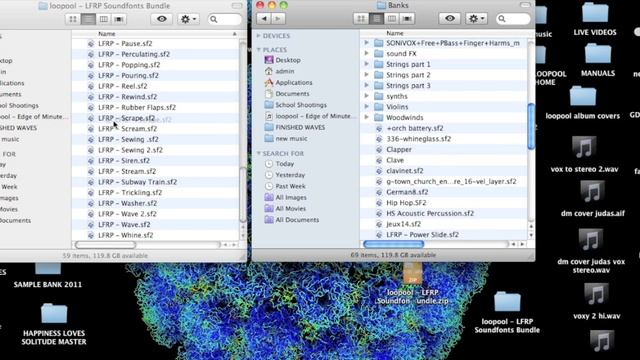Select list view in Banks window
Screen dimensions: 640x360
(376, 19)
